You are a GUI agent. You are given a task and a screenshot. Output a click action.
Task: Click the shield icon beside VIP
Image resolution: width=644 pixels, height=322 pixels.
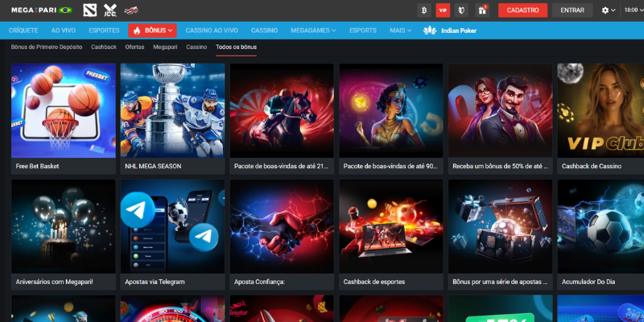[462, 10]
